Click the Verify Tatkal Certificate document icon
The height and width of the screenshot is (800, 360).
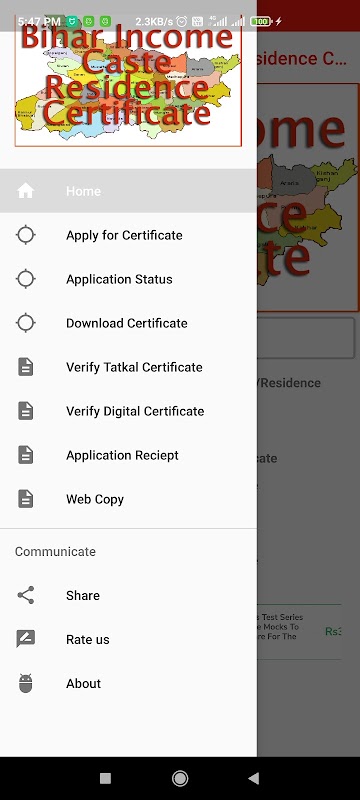[25, 367]
